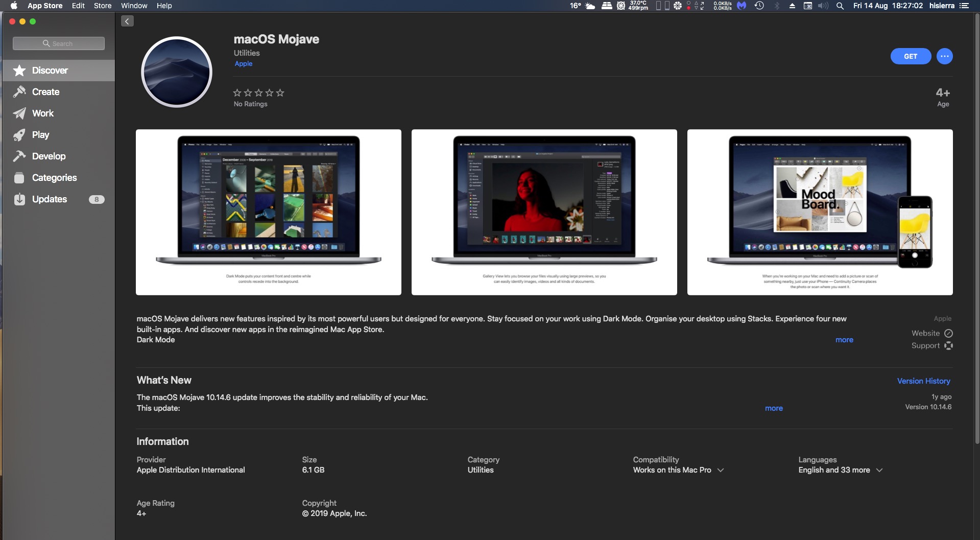Open the Window menu
This screenshot has width=980, height=540.
[x=134, y=6]
